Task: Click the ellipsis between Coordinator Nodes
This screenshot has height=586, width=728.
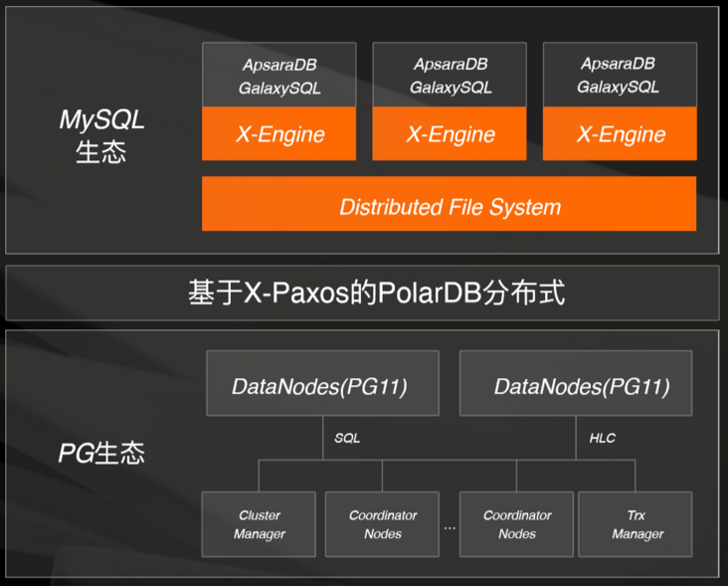Action: [450, 528]
